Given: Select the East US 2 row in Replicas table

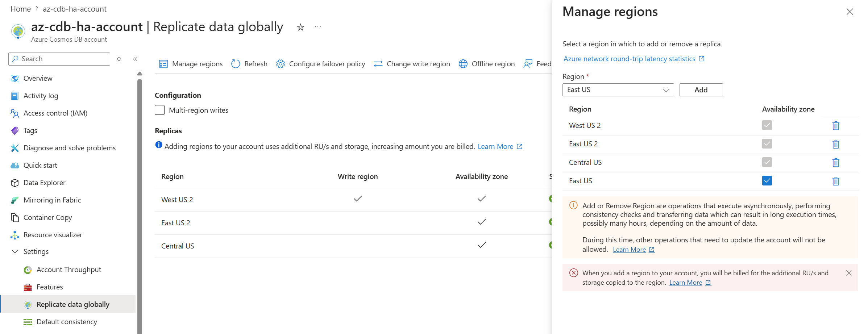Looking at the screenshot, I should (353, 223).
